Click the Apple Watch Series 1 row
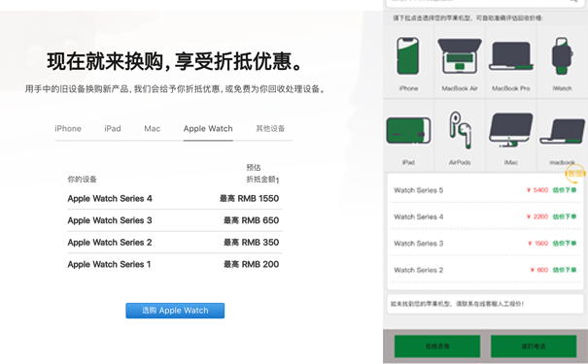 point(175,264)
